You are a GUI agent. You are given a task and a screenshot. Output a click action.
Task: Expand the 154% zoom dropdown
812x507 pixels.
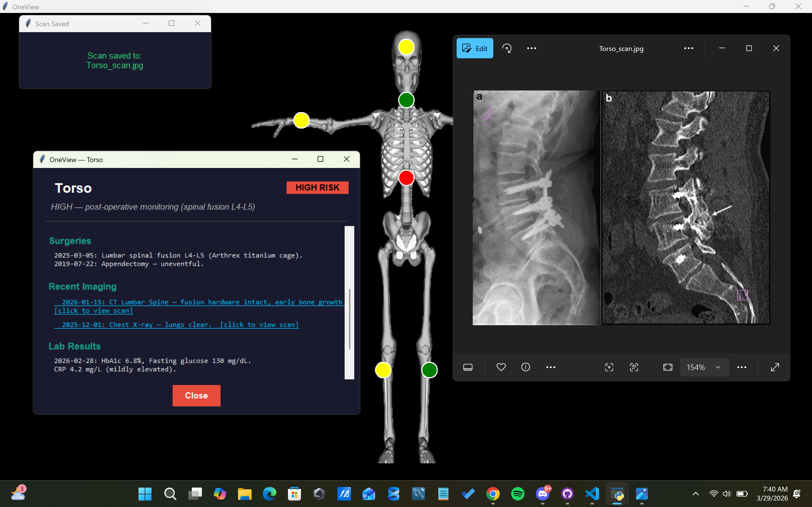click(x=718, y=367)
